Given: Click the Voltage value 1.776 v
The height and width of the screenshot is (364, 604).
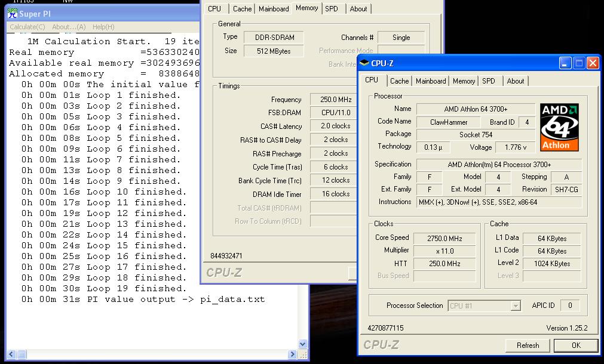Looking at the screenshot, I should coord(516,147).
